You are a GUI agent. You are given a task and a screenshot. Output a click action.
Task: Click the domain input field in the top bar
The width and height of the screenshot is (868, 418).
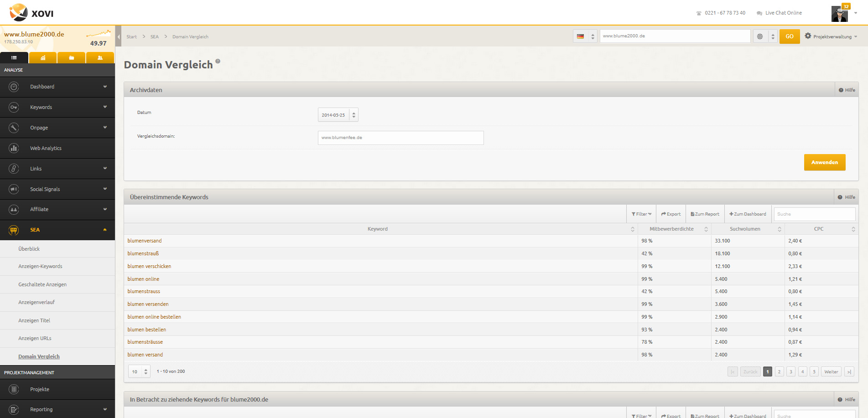click(675, 36)
